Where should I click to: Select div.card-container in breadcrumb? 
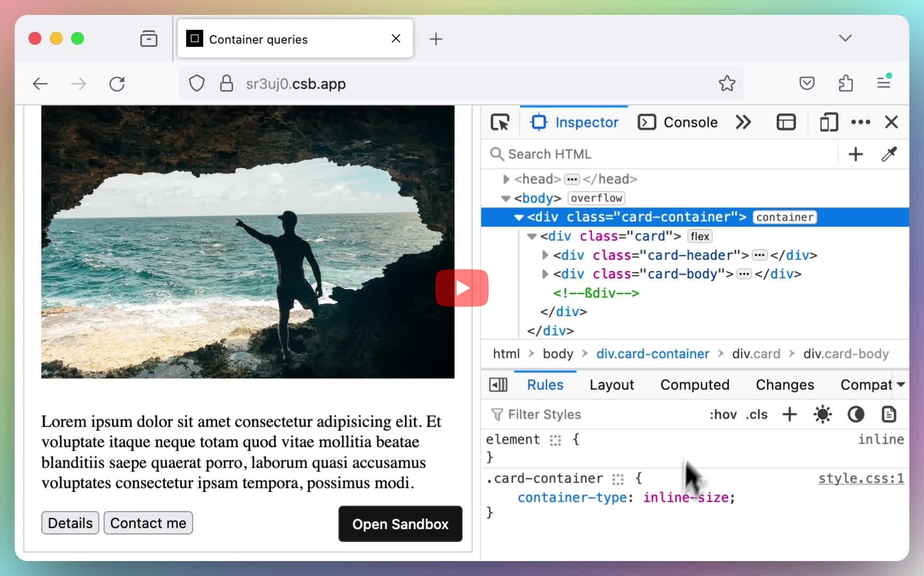tap(652, 354)
